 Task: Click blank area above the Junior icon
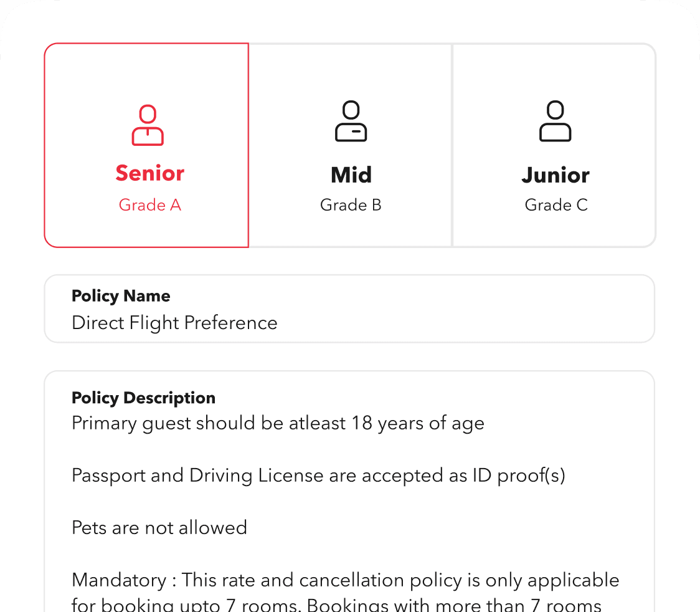click(555, 72)
